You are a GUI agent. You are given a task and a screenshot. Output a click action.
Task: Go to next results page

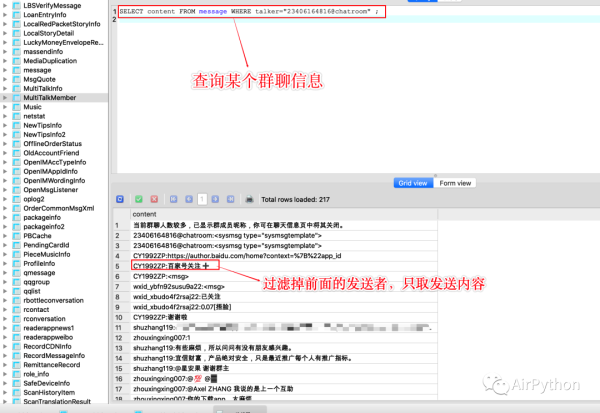click(215, 199)
